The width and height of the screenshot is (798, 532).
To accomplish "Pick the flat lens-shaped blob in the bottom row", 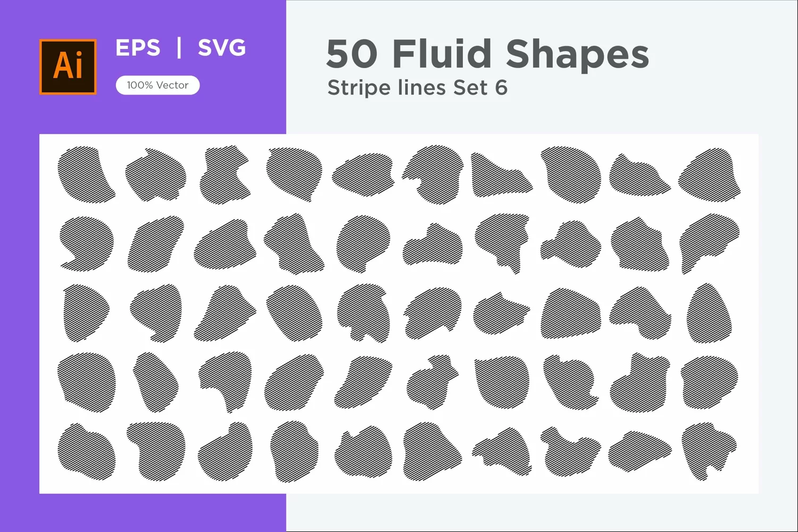I will tap(639, 451).
